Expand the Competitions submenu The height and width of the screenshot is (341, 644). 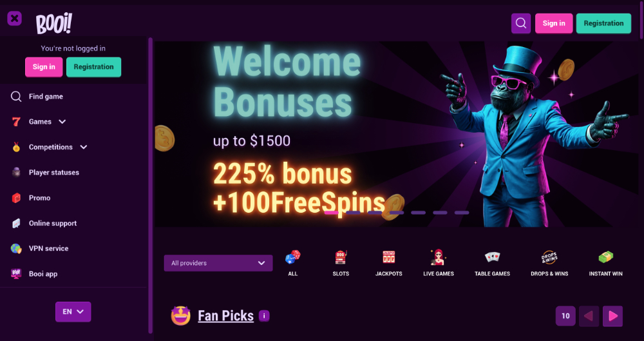click(x=83, y=147)
